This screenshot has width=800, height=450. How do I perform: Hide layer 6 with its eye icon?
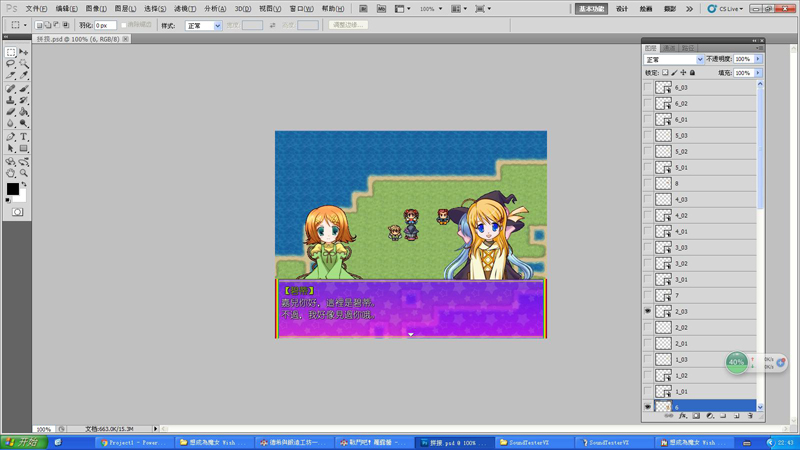point(648,407)
